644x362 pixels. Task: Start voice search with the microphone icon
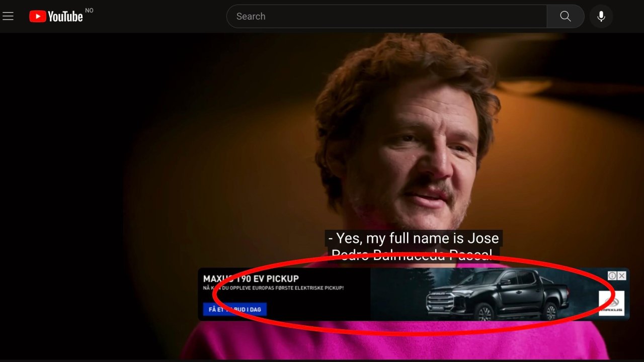point(601,16)
